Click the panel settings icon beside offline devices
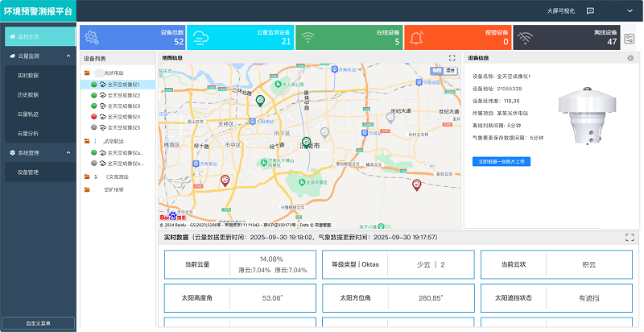This screenshot has width=644, height=332. [x=630, y=39]
